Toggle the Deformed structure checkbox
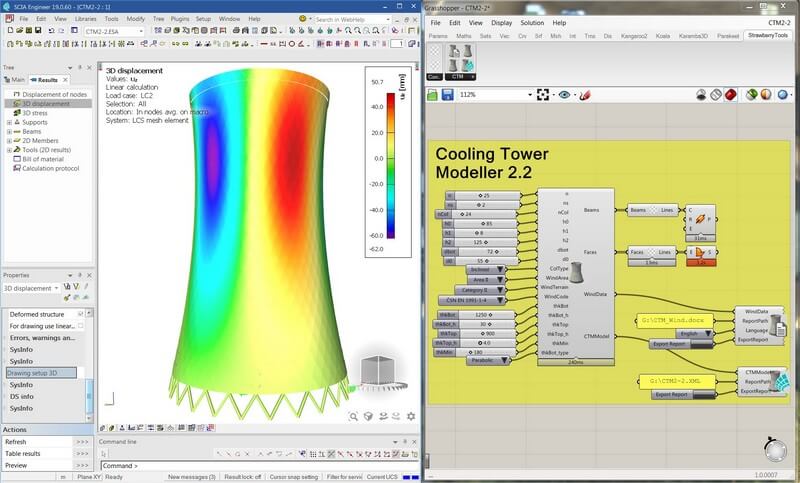Viewport: 800px width, 483px height. coord(81,314)
